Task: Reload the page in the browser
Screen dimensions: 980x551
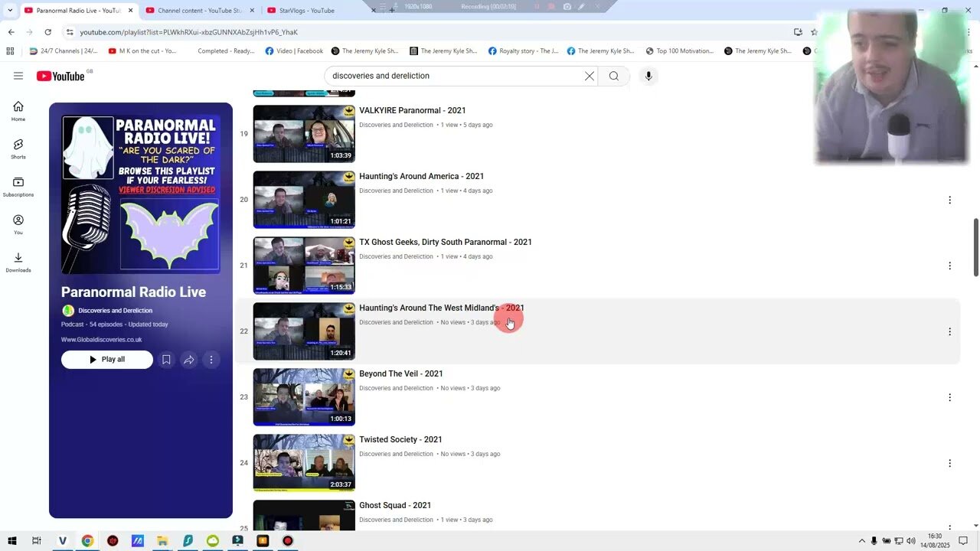Action: 47,32
